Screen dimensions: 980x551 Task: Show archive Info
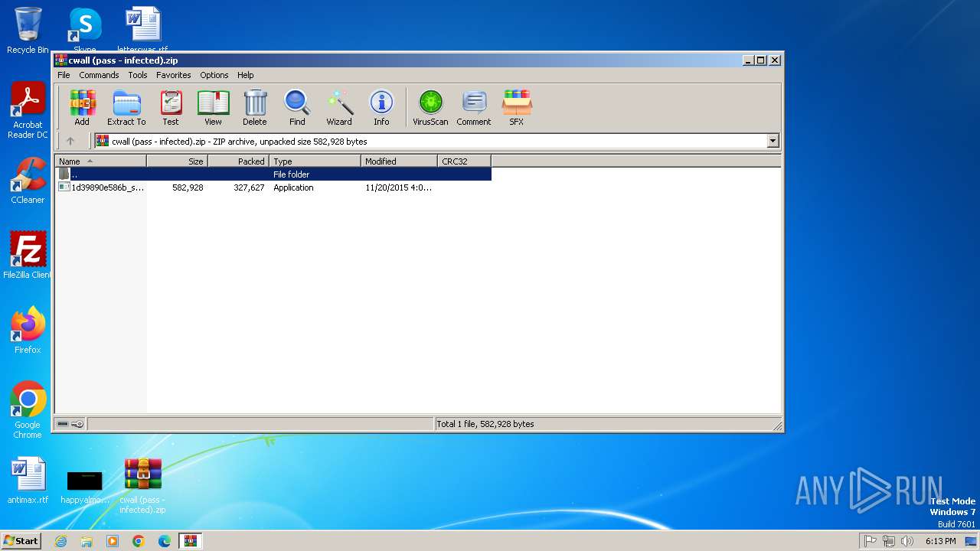pyautogui.click(x=381, y=107)
